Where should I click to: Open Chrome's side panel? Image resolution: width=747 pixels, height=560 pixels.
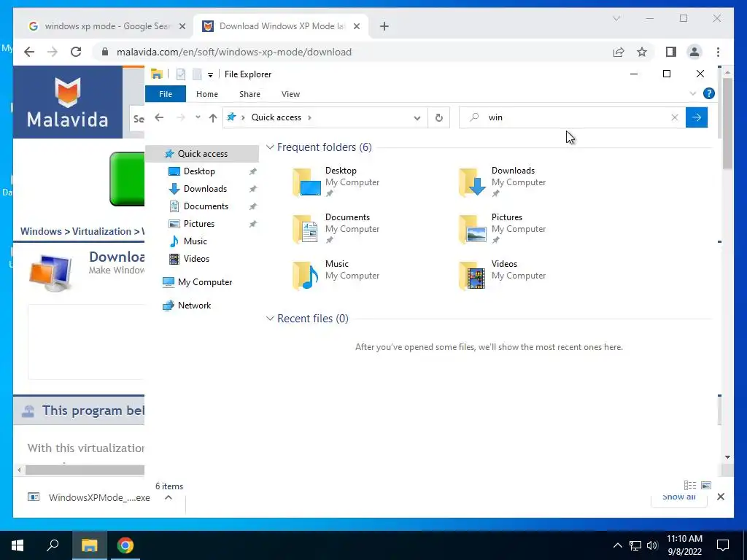[x=671, y=52]
